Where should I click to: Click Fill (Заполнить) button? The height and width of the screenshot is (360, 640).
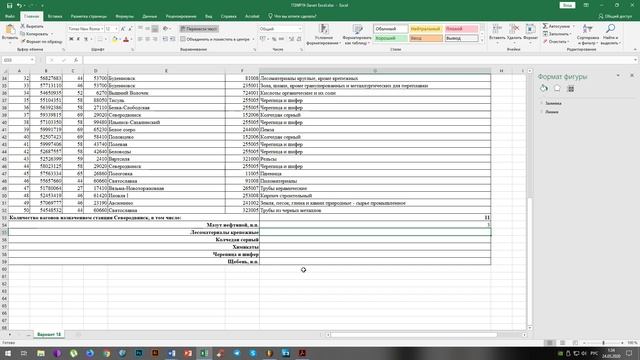pyautogui.click(x=556, y=34)
